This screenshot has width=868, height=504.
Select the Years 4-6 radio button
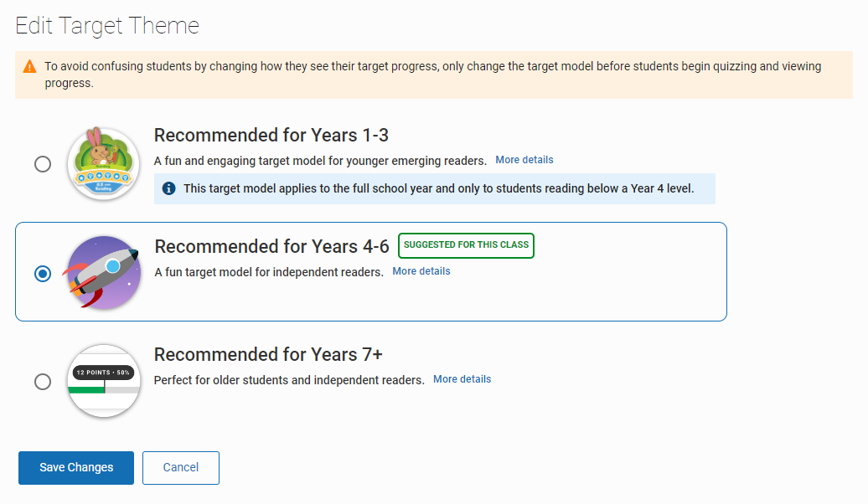(x=43, y=274)
